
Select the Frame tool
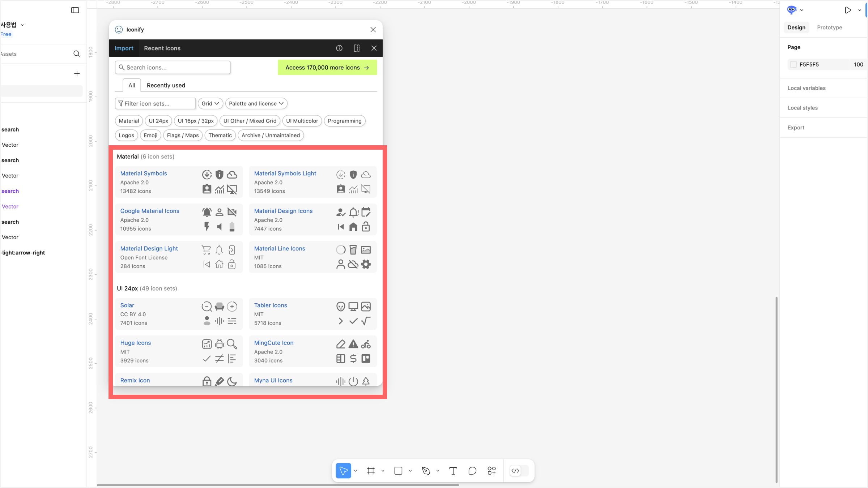coord(371,471)
